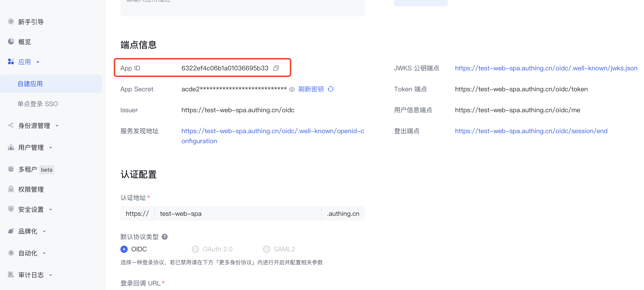This screenshot has height=290, width=644.
Task: Select SAML2 protocol option
Action: click(x=267, y=249)
